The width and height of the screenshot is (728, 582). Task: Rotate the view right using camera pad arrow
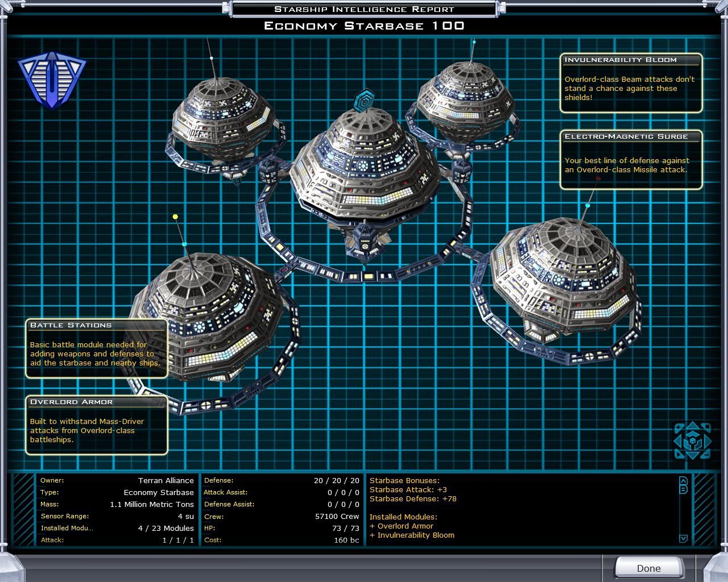(x=707, y=442)
